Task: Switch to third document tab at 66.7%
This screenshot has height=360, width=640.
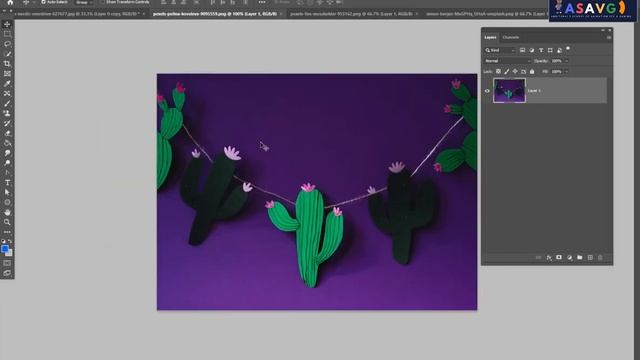Action: click(x=353, y=14)
